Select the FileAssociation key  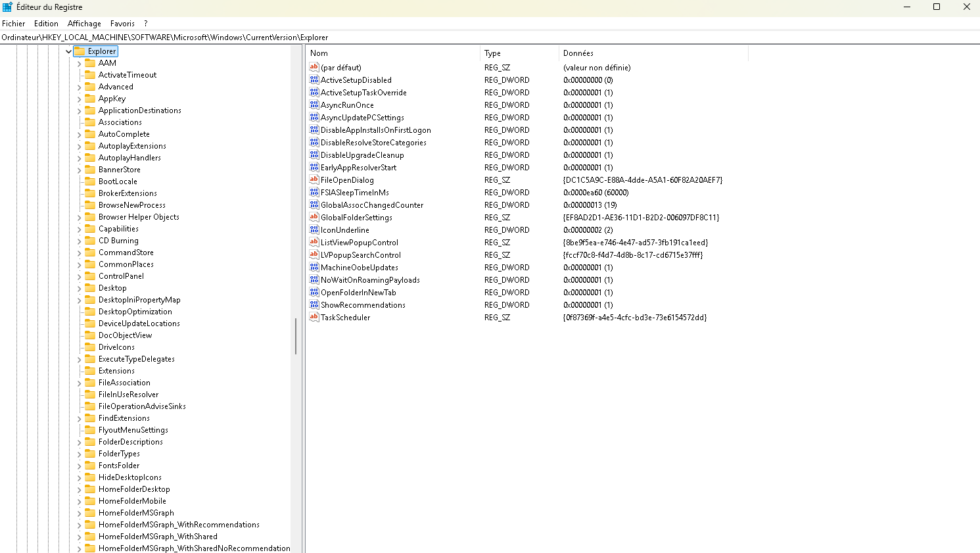(124, 383)
